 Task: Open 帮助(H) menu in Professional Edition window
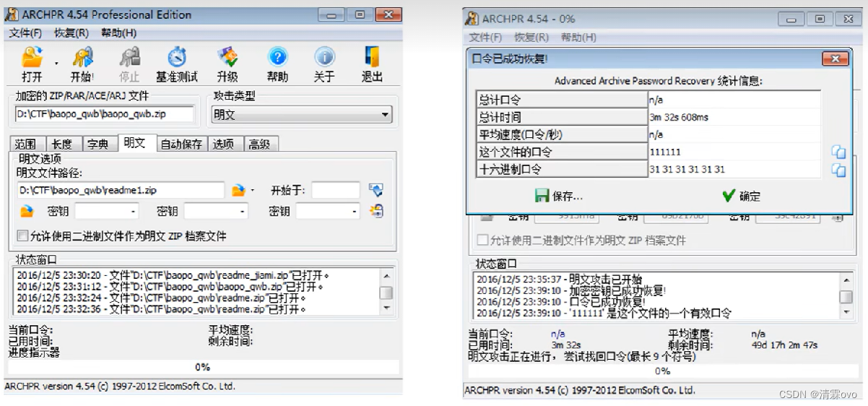(118, 33)
